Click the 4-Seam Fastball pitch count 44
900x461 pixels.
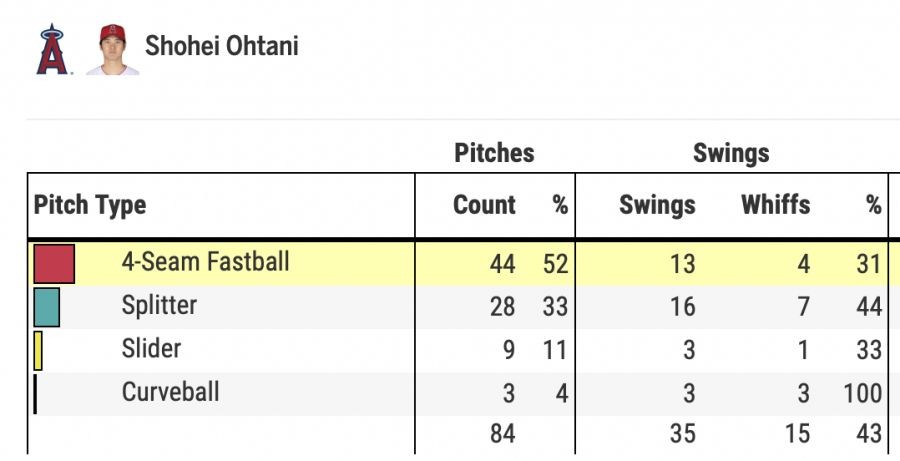(502, 264)
